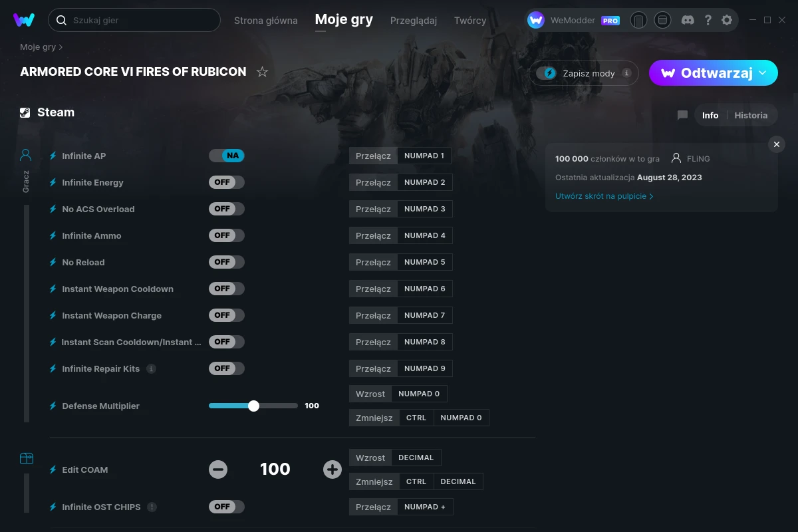
Task: Open settings gear icon
Action: 727,20
